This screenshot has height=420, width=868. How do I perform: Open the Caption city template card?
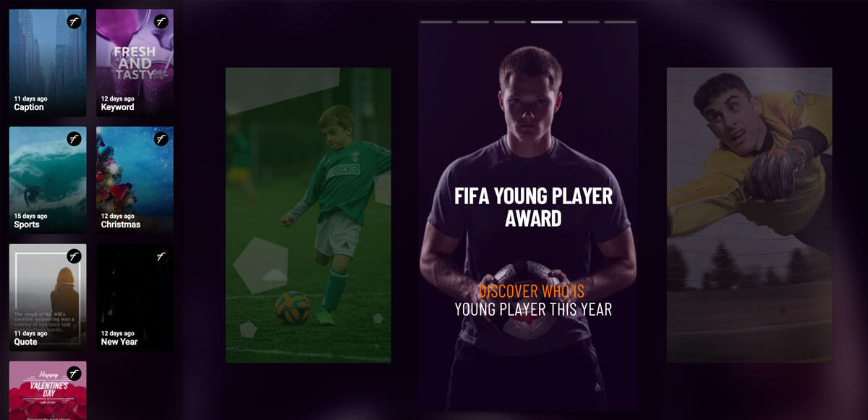48,63
